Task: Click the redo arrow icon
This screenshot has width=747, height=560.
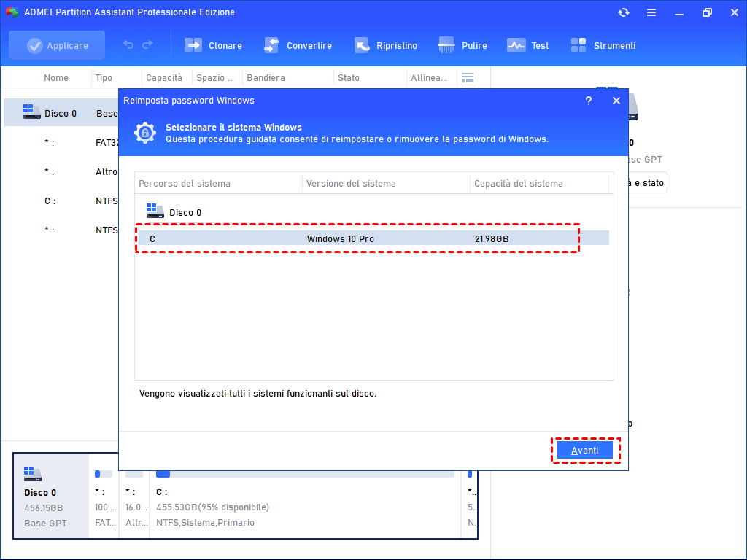Action: 147,44
